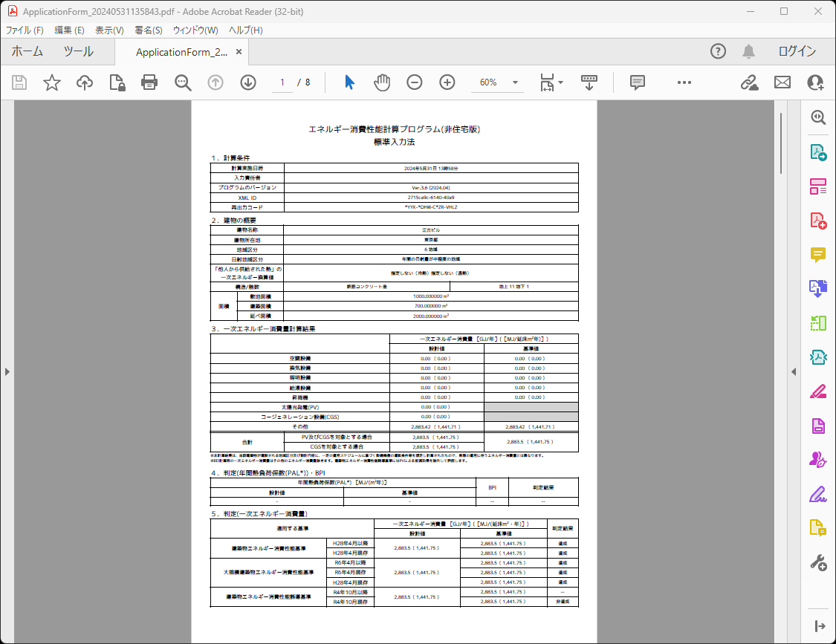Show more tools ellipsis
This screenshot has height=644, width=836.
click(x=684, y=82)
